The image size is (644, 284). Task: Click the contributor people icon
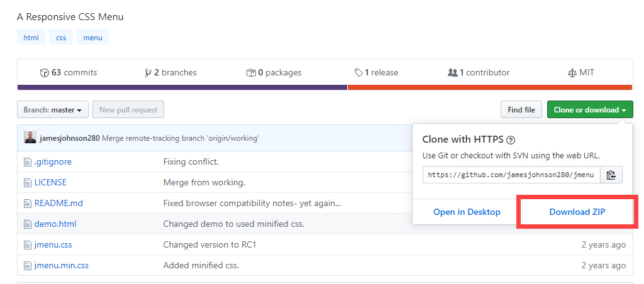point(452,73)
